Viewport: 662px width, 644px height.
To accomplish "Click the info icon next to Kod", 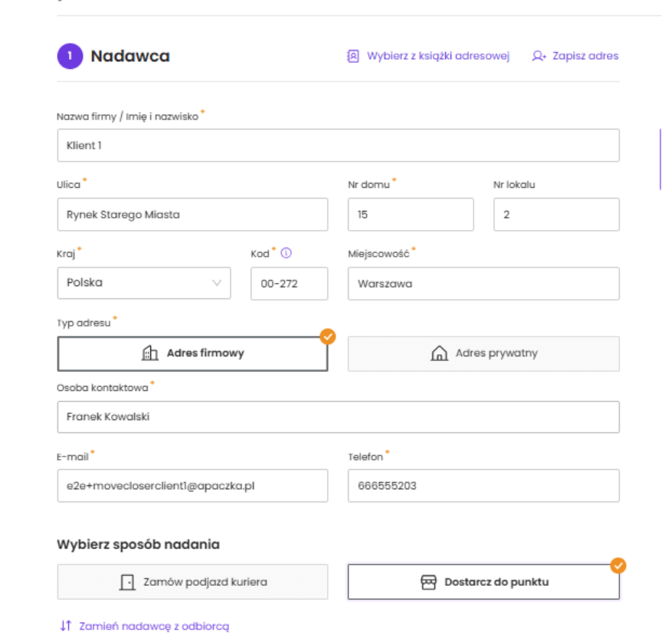I will (x=287, y=253).
